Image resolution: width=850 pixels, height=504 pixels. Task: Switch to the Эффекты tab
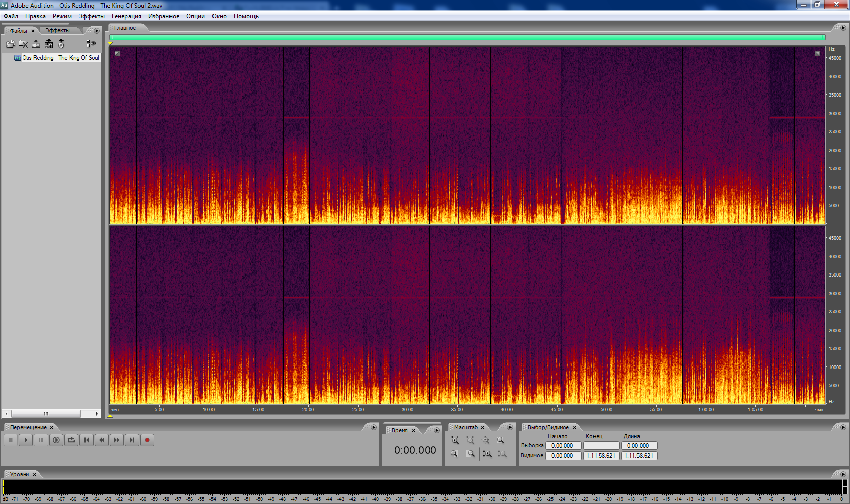coord(57,30)
